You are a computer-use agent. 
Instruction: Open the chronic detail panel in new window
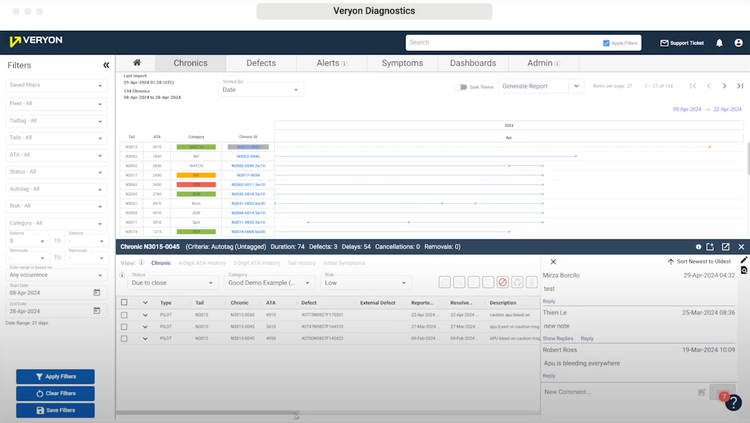711,246
